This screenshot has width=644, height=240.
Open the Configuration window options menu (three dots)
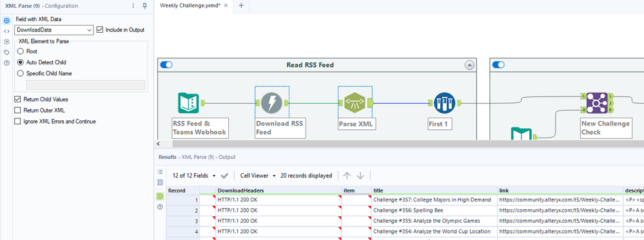pos(133,6)
